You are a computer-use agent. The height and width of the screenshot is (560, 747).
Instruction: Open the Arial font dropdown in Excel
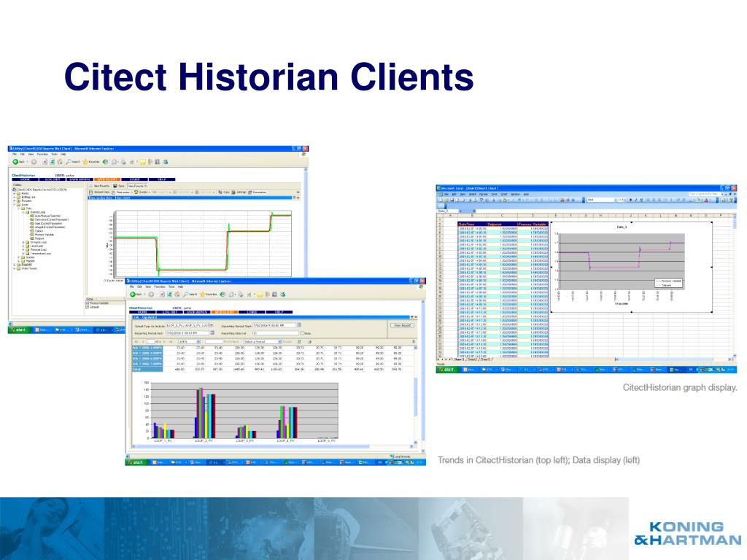[616, 200]
